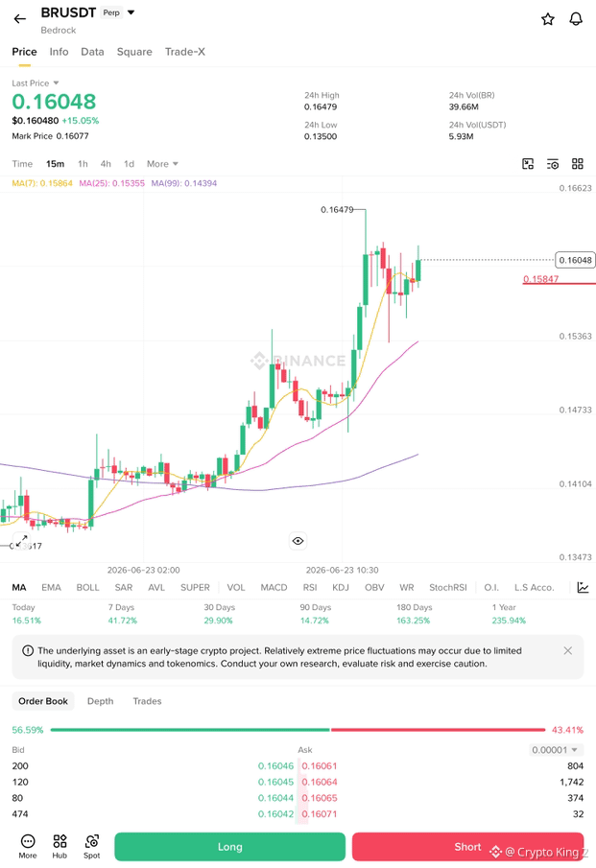Toggle the L.S Acco. indicator
596x868 pixels.
(534, 587)
